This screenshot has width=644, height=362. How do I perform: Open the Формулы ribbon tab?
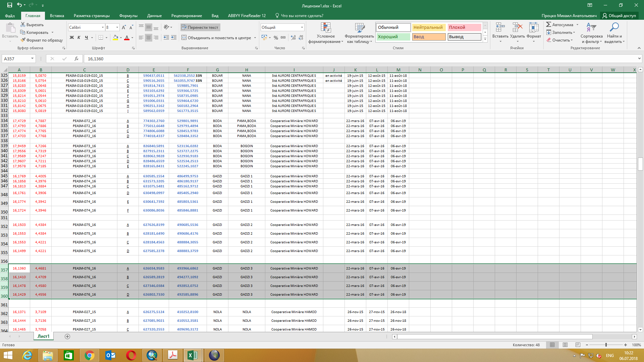point(128,16)
